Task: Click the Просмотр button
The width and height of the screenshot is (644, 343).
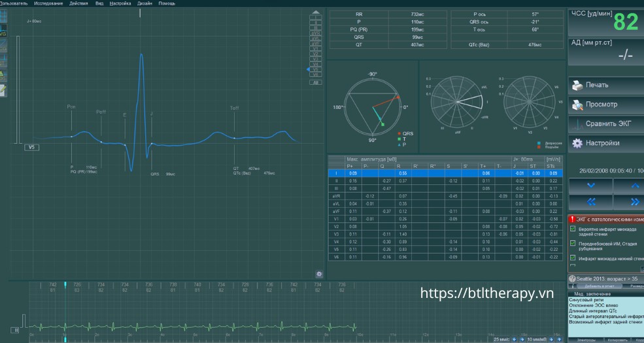Action: [x=606, y=105]
